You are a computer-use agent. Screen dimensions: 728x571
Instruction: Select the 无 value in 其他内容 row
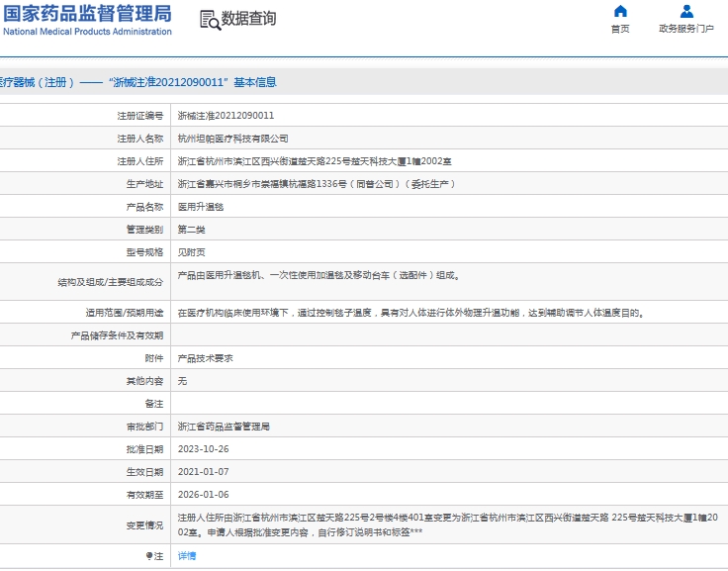[x=182, y=381]
